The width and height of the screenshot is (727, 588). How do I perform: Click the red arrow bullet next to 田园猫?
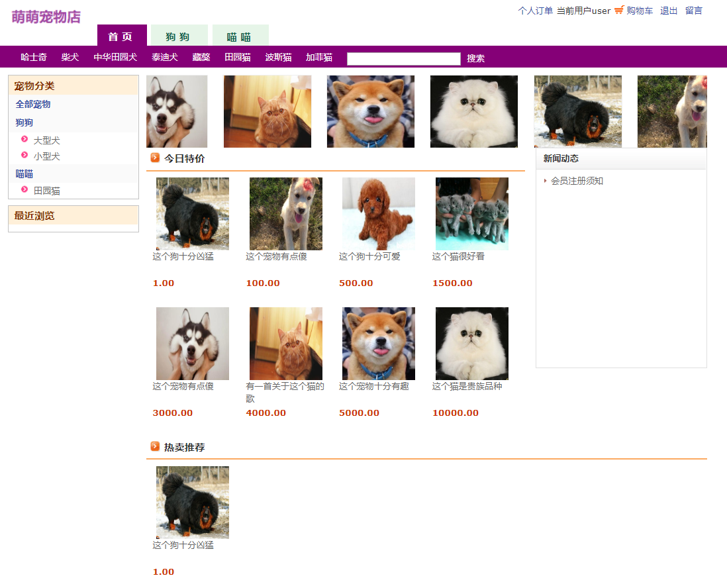click(x=23, y=190)
